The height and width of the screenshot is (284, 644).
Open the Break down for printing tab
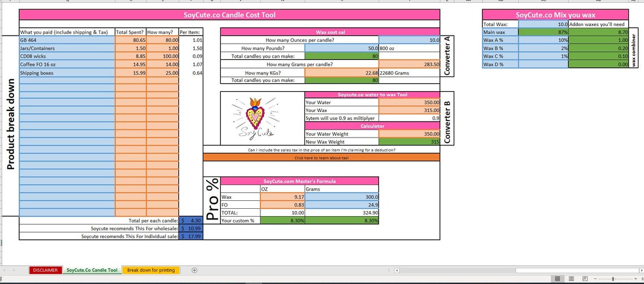click(151, 270)
